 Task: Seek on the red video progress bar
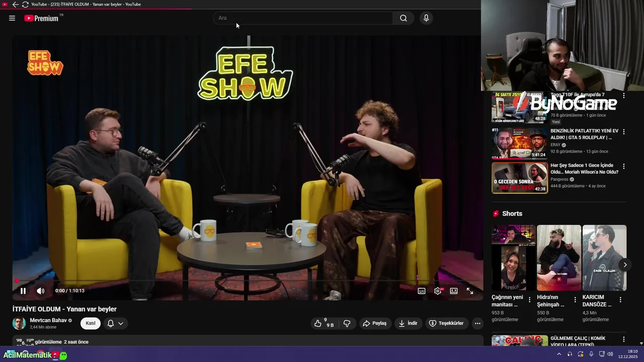[248, 281]
